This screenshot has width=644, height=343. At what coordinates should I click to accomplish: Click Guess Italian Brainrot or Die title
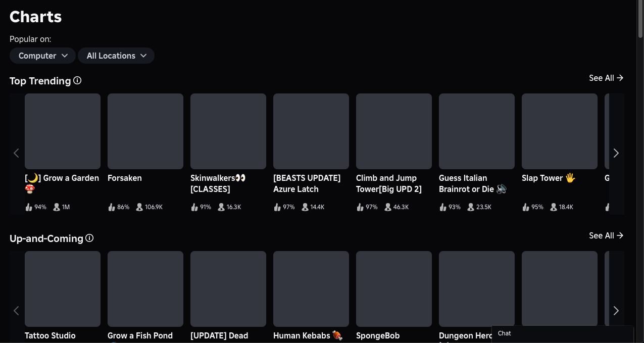pyautogui.click(x=472, y=183)
